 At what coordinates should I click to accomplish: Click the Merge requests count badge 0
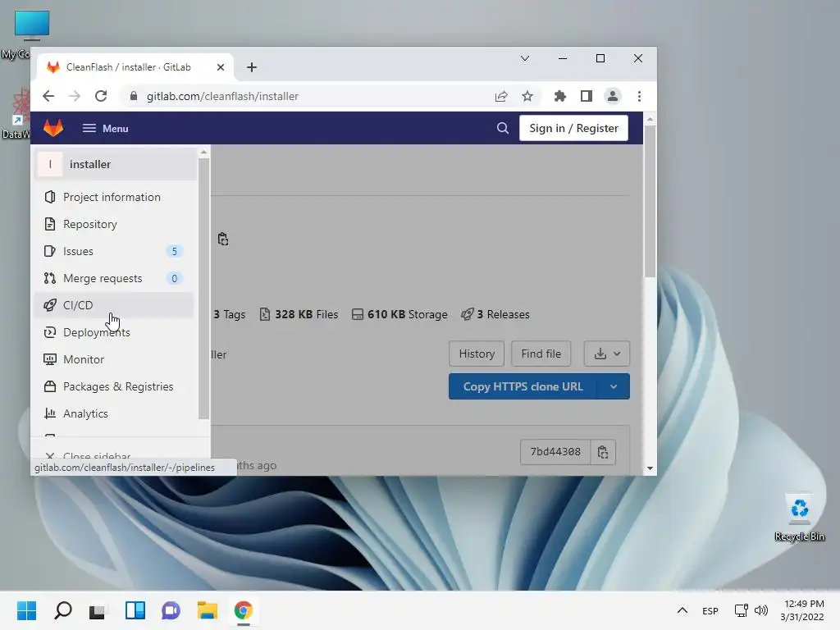pyautogui.click(x=174, y=279)
